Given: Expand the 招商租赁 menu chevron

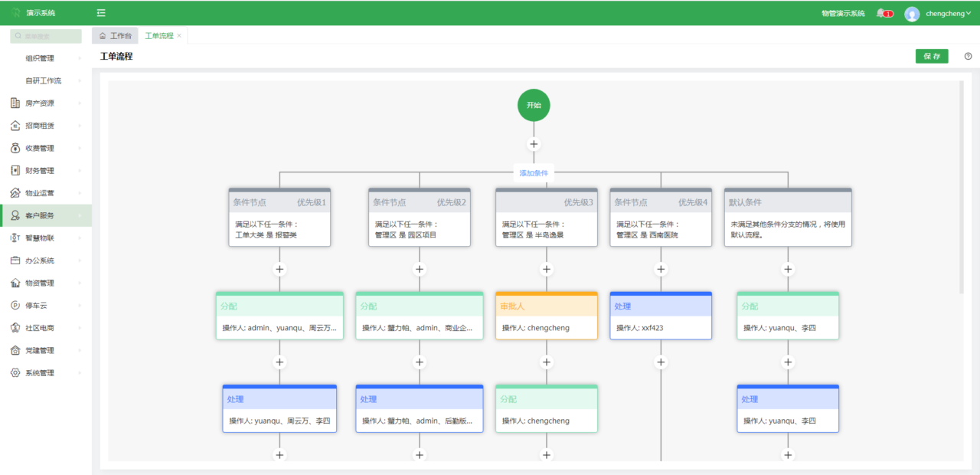Looking at the screenshot, I should pos(80,126).
